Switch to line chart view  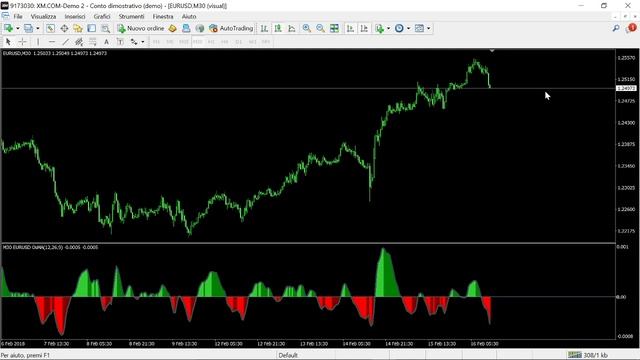(292, 28)
